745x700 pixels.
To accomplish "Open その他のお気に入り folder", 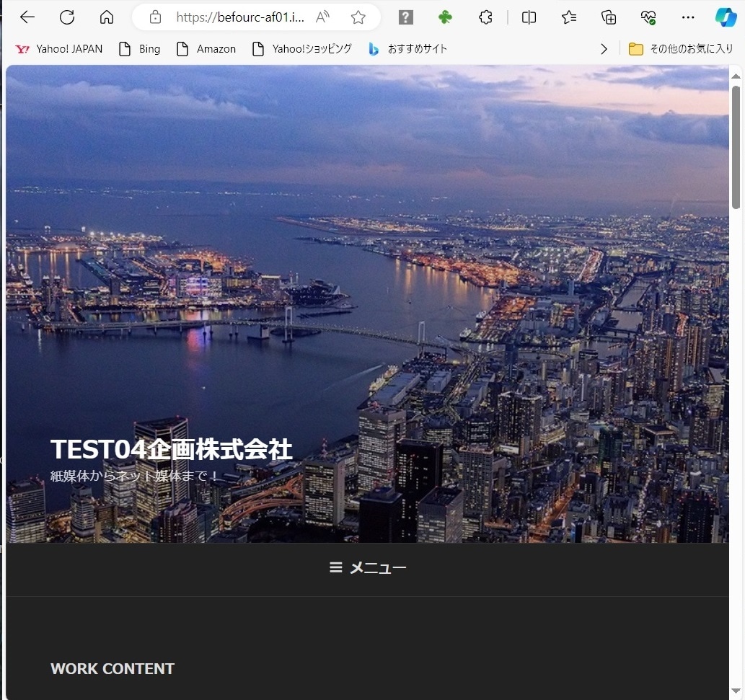I will [680, 49].
